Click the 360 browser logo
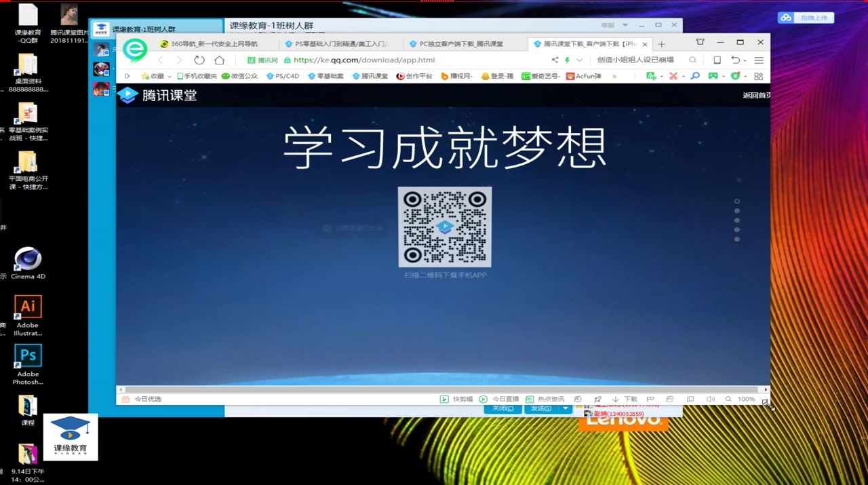Viewport: 868px width, 485px height. [136, 51]
